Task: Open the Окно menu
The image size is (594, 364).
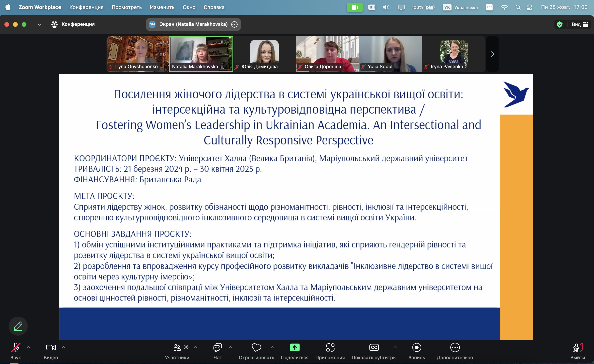Action: coord(189,7)
